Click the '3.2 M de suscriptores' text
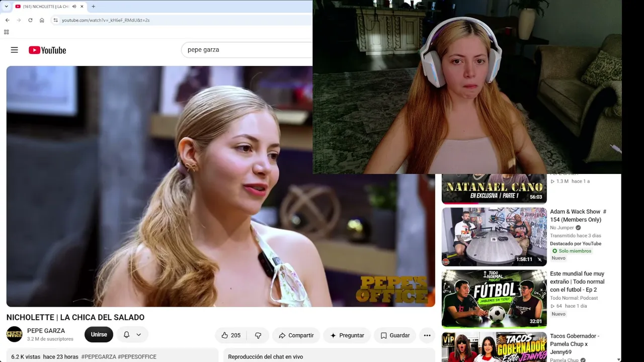 [50, 339]
